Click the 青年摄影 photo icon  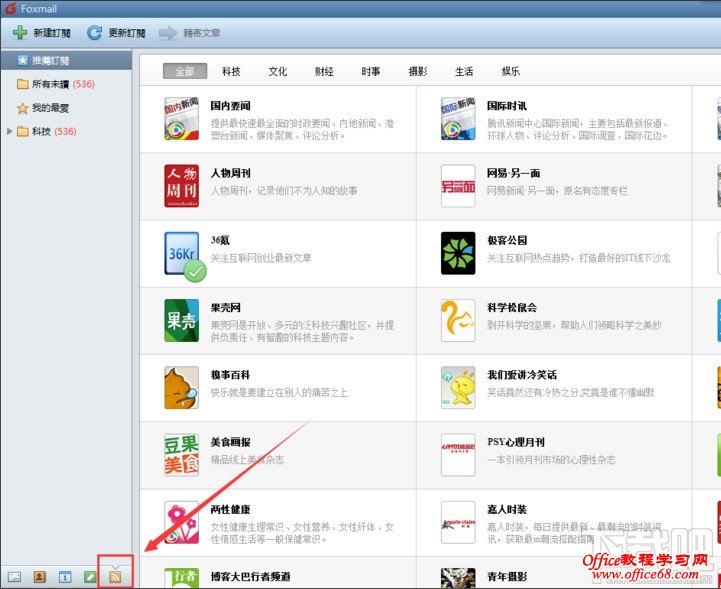458,578
